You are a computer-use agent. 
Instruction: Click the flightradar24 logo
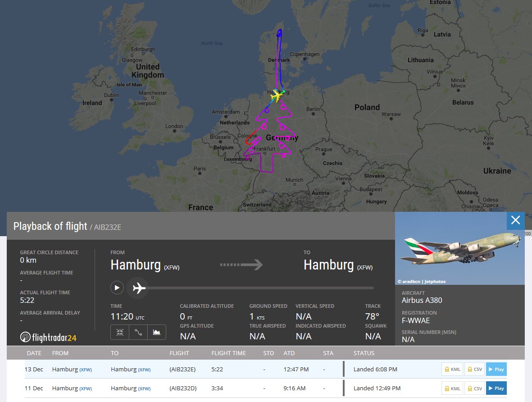pos(48,337)
